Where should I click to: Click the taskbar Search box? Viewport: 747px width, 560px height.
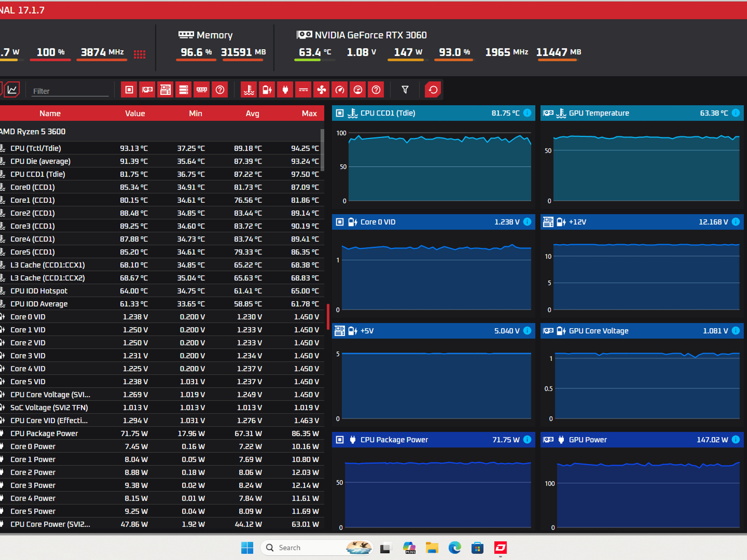click(317, 548)
